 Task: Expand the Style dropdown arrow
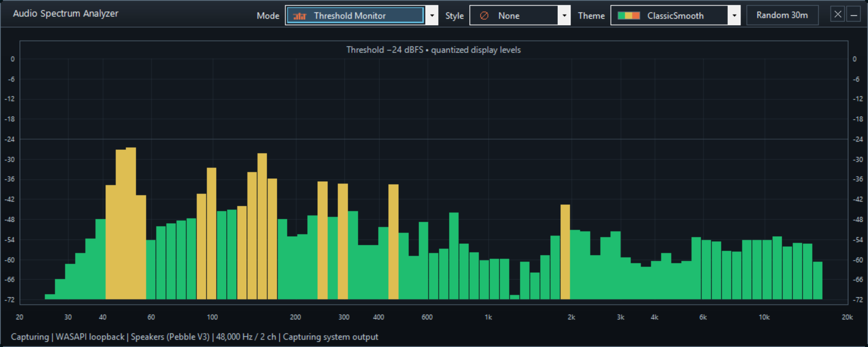coord(564,15)
